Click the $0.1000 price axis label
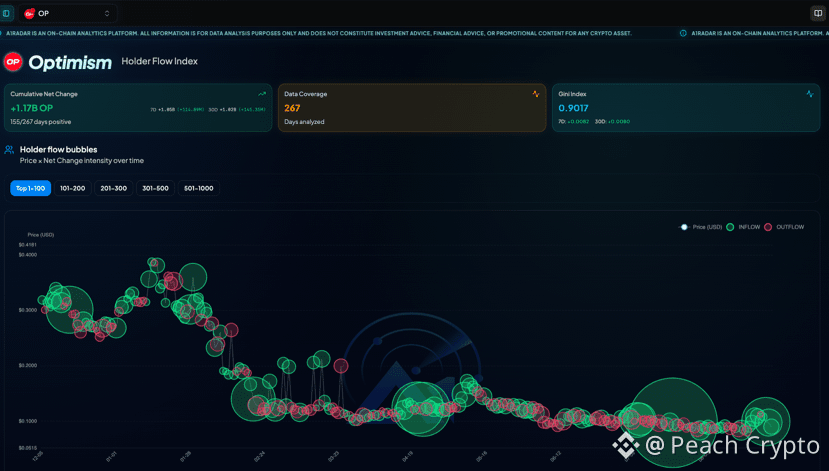Viewport: 829px width, 471px height. [x=27, y=421]
